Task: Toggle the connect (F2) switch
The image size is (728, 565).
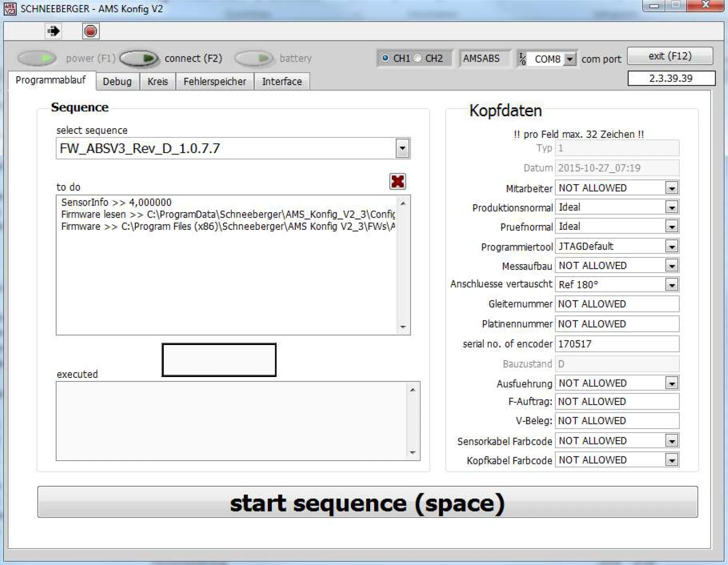Action: tap(139, 59)
